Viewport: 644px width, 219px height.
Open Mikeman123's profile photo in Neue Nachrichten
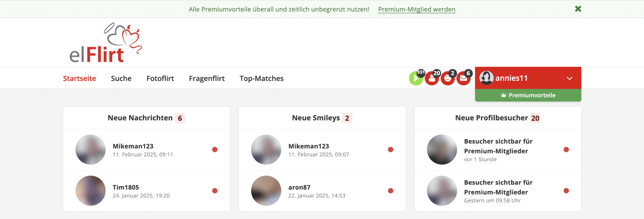click(x=91, y=150)
